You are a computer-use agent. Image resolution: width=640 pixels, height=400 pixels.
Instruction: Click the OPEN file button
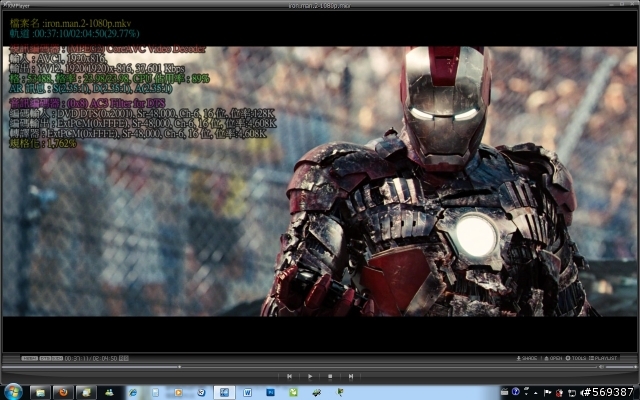[x=553, y=358]
